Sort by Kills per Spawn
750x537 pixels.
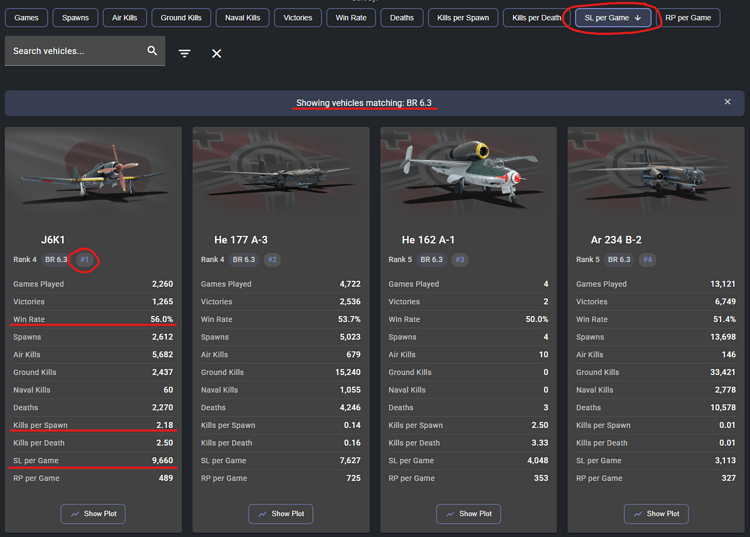click(x=463, y=18)
